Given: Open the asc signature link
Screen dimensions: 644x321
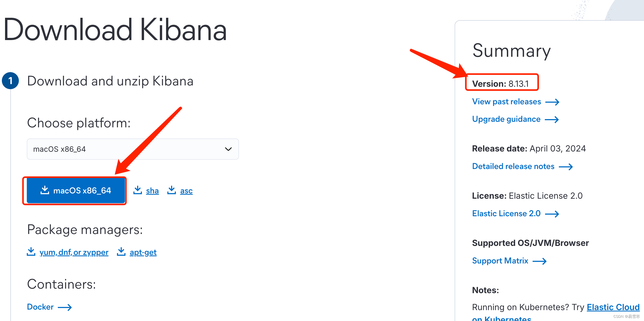Looking at the screenshot, I should click(x=186, y=190).
